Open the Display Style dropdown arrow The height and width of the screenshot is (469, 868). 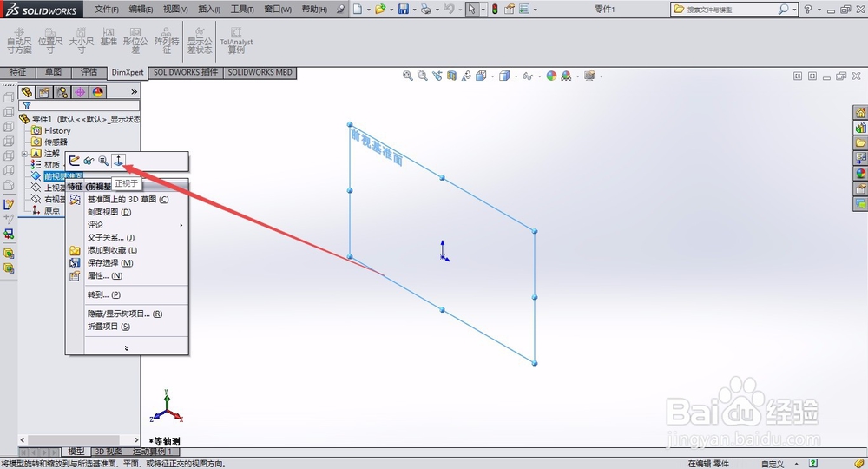click(516, 76)
